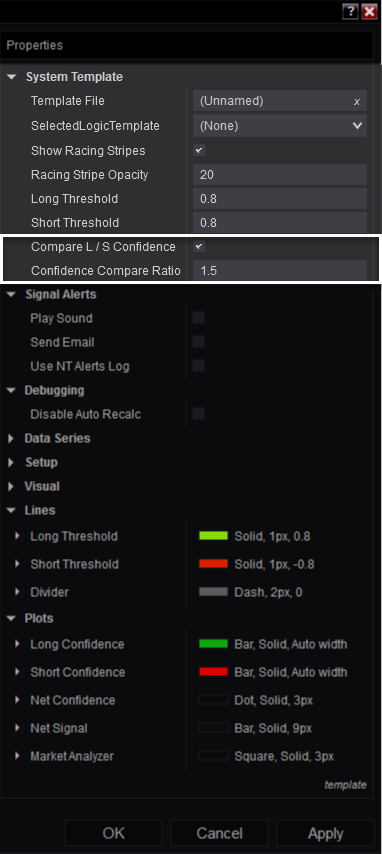Viewport: 382px width, 854px height.
Task: Enable Send Email alert checkbox
Action: [199, 341]
